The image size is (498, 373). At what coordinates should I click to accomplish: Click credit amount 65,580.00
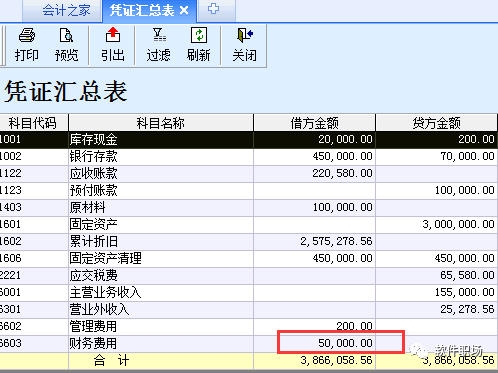coord(467,275)
